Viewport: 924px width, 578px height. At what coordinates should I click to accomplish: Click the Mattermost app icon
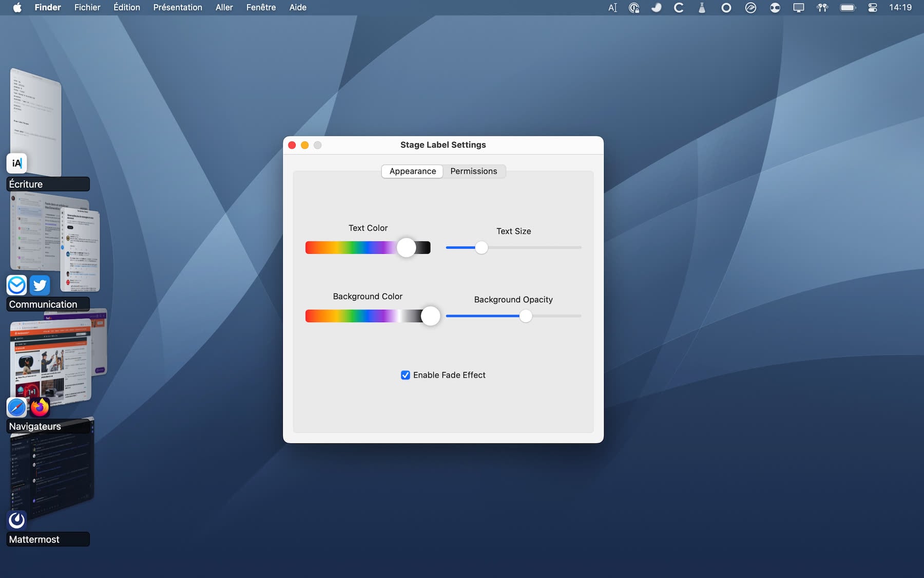pos(16,520)
